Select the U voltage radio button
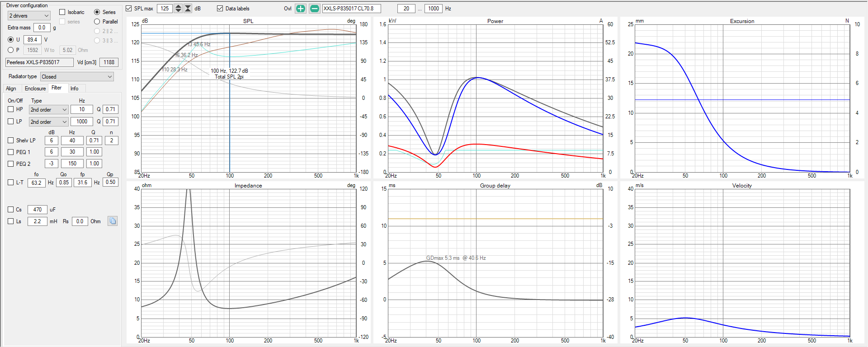The width and height of the screenshot is (868, 347). (x=10, y=40)
